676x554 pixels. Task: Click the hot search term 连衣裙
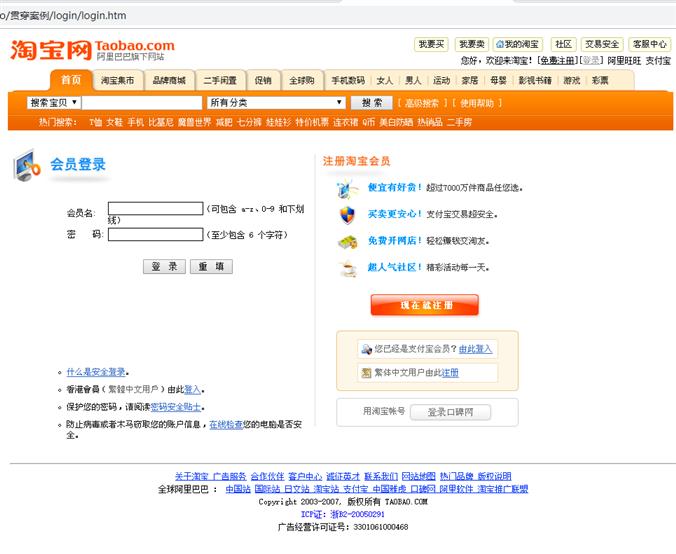click(x=345, y=122)
